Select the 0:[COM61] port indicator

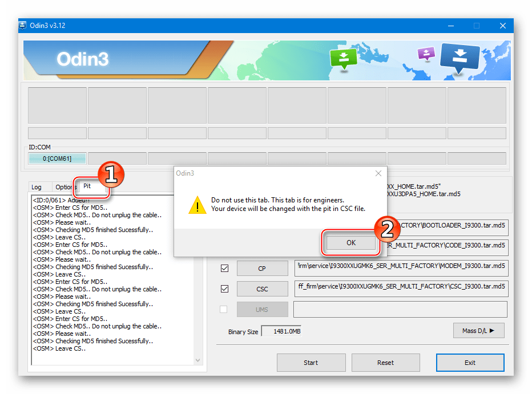tap(57, 159)
